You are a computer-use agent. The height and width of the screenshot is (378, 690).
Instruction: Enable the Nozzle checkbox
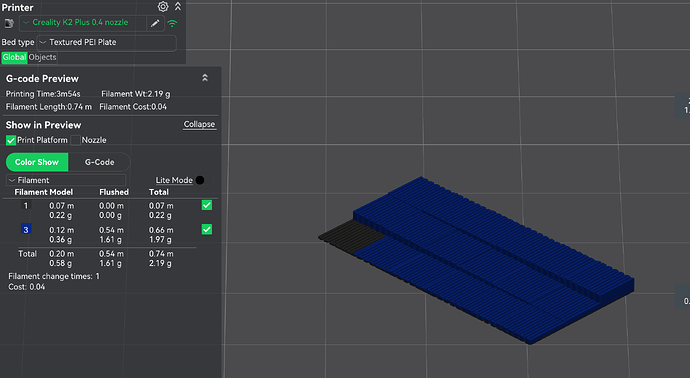pyautogui.click(x=75, y=140)
